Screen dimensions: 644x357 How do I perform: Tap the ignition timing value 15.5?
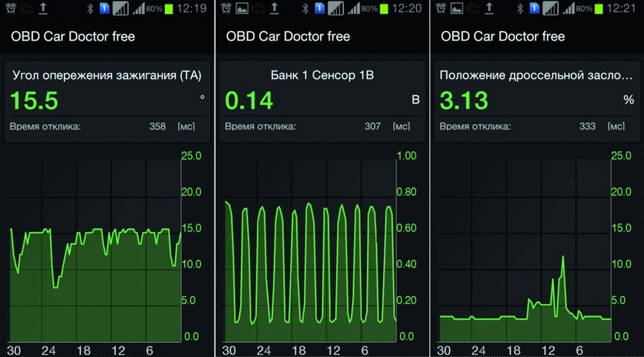tap(34, 101)
